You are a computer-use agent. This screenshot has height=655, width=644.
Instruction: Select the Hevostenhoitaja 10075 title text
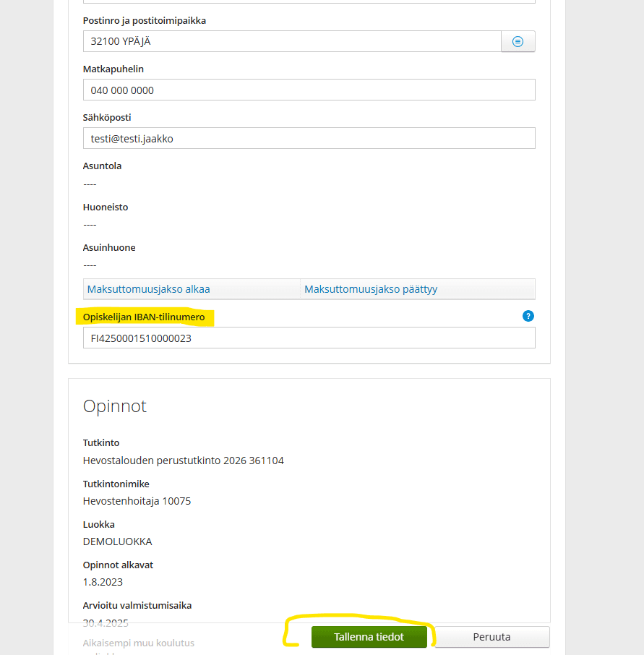[137, 501]
